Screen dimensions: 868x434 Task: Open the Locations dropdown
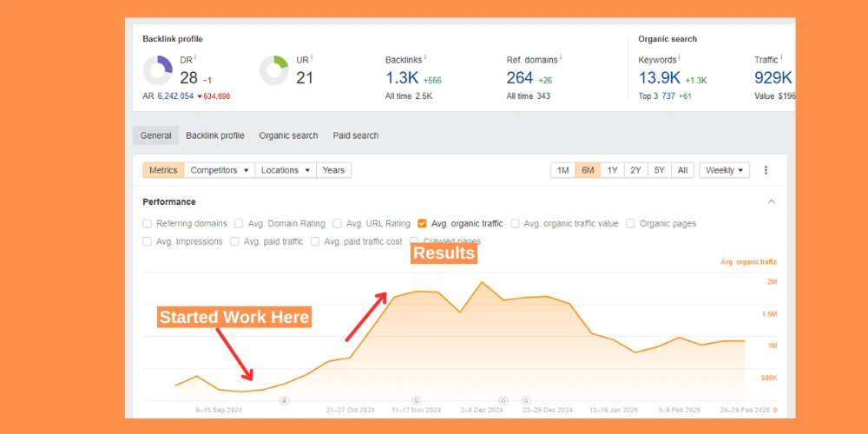tap(286, 170)
